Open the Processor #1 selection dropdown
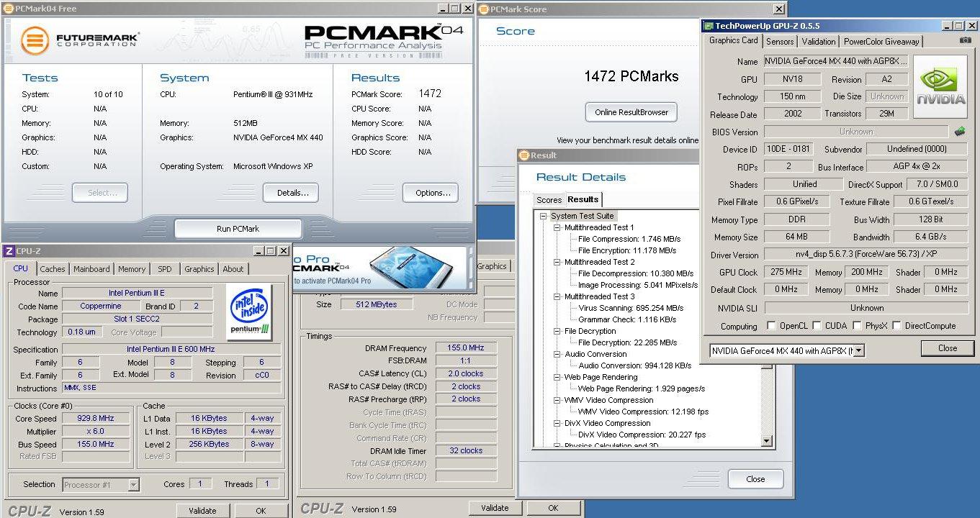Viewport: 980px width, 518px height. 133,485
